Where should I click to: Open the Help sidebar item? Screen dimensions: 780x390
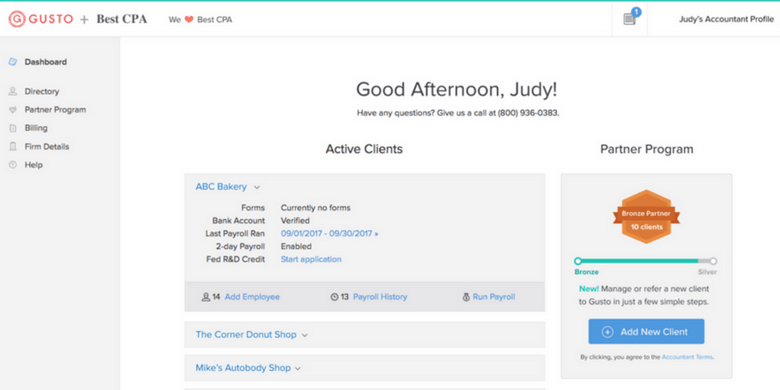[x=33, y=165]
